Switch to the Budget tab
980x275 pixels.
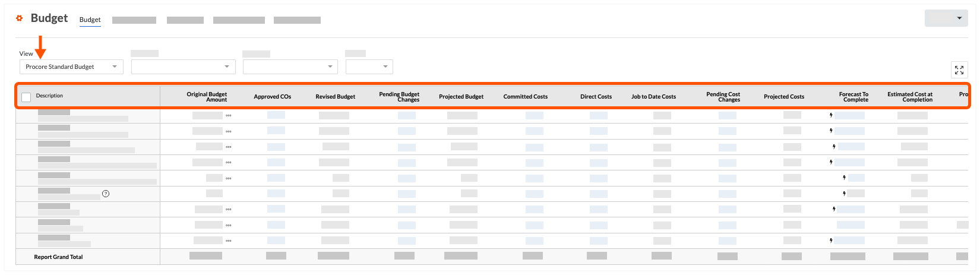click(90, 20)
